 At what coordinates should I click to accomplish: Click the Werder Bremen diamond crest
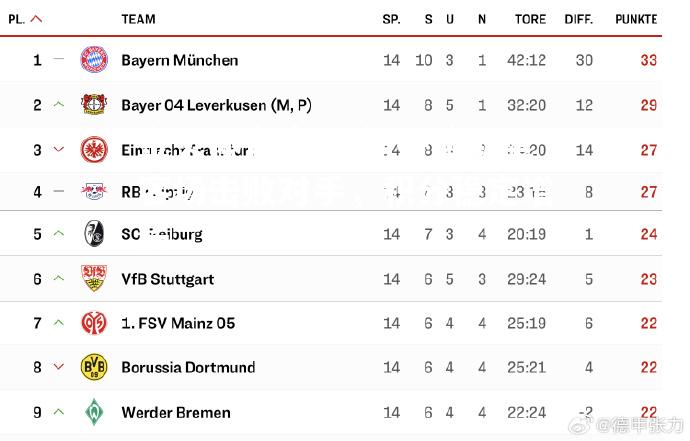[94, 412]
